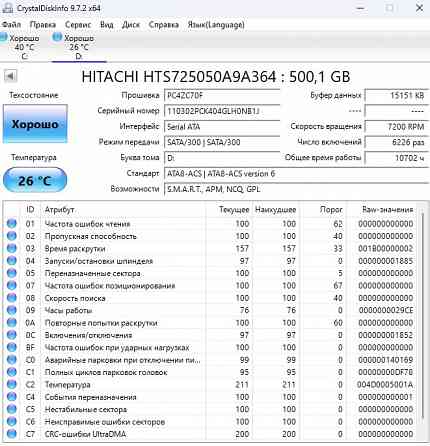This screenshot has width=430, height=446.
Task: Click status icon for row 04 Запуски/остановки шпинделя
Action: coord(12,261)
